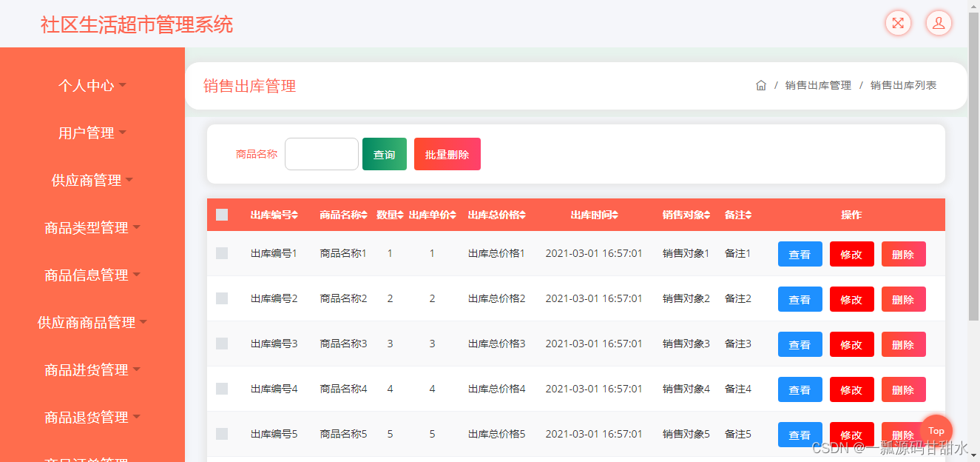This screenshot has height=462, width=980.
Task: Click the 操作 column header
Action: tap(851, 215)
